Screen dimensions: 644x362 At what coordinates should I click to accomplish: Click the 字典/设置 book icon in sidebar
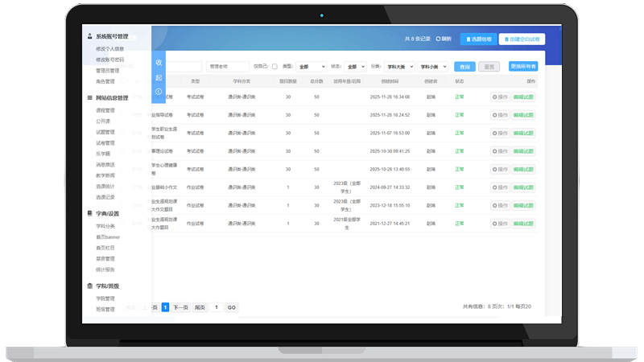89,213
